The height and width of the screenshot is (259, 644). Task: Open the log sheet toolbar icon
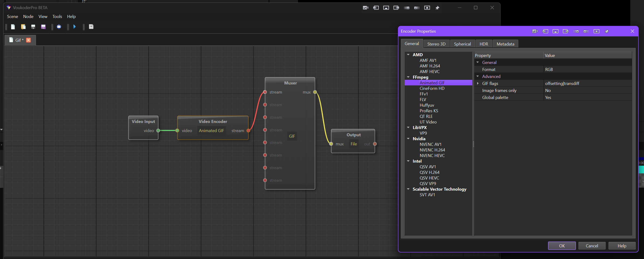click(x=91, y=27)
